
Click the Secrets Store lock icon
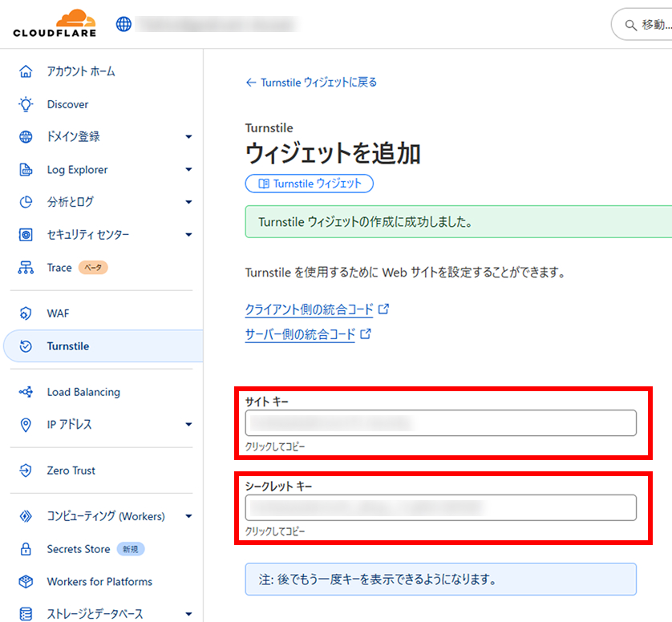click(26, 549)
